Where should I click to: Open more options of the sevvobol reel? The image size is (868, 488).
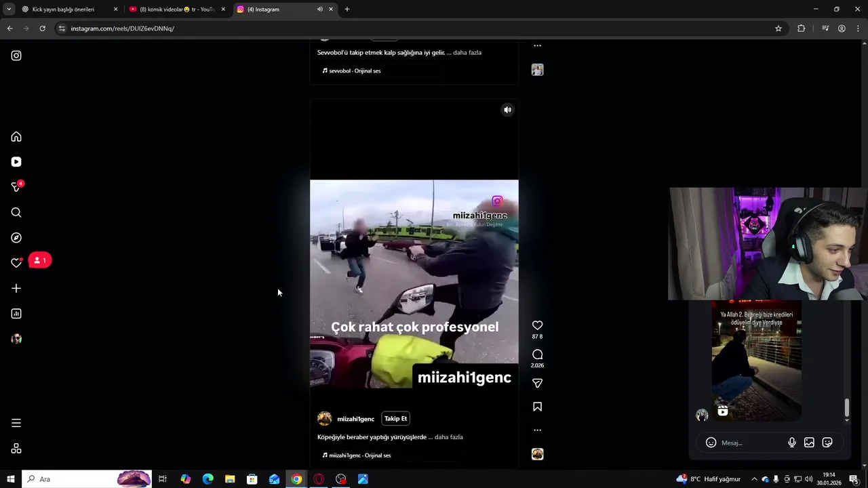coord(537,46)
